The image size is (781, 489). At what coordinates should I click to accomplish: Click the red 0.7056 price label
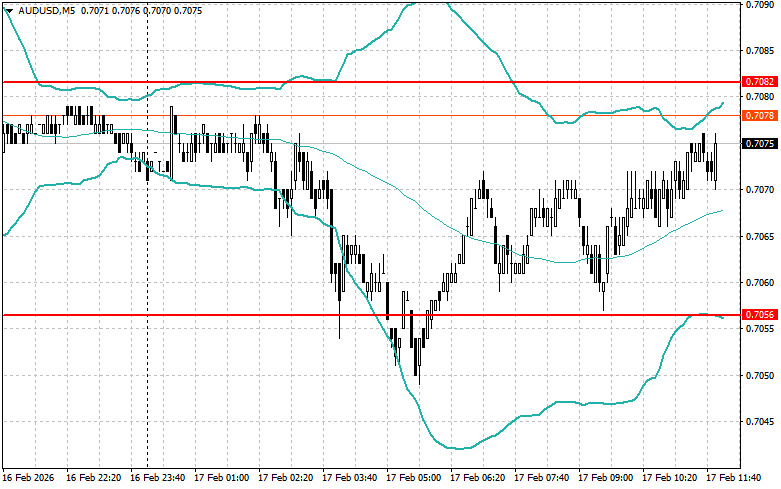click(760, 315)
